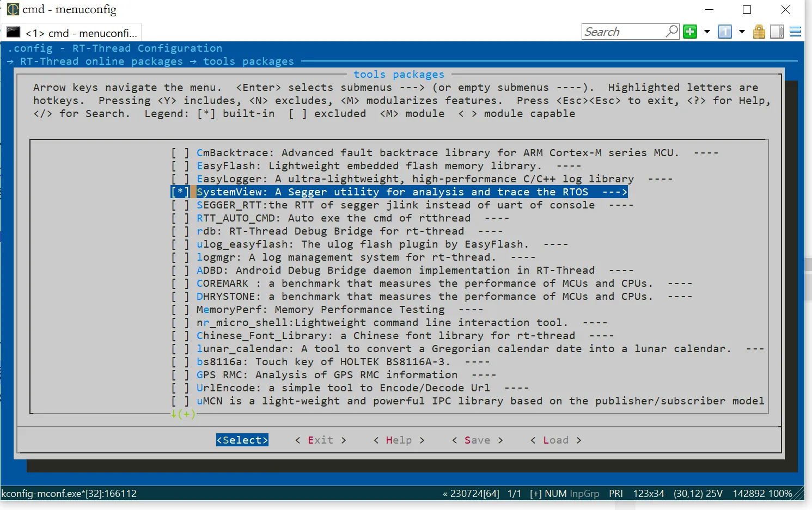Select the bs8116a touch key entry
The height and width of the screenshot is (510, 812).
pyautogui.click(x=330, y=362)
